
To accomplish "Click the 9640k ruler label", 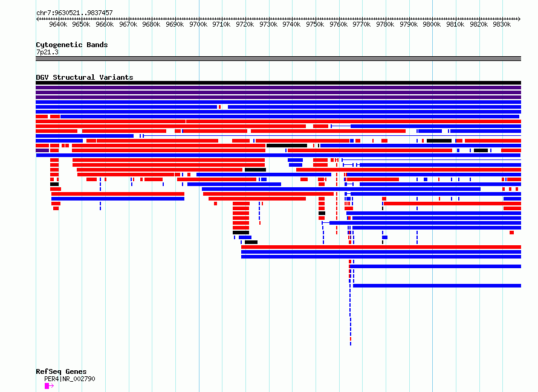I will coord(58,24).
